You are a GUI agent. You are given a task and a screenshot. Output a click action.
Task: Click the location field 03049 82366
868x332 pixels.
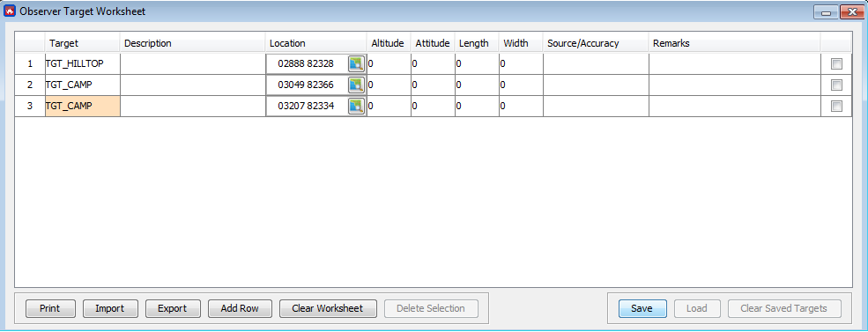coord(307,85)
